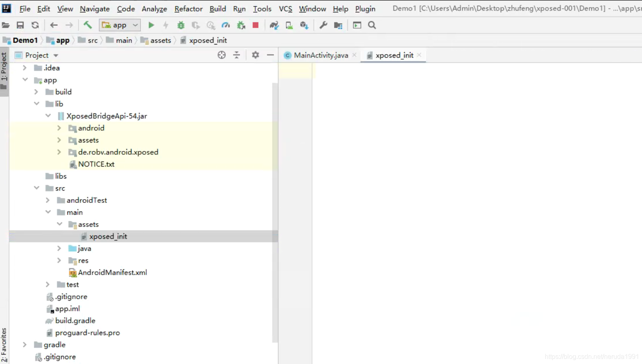Run app with the green play button
The width and height of the screenshot is (642, 364).
coord(151,25)
